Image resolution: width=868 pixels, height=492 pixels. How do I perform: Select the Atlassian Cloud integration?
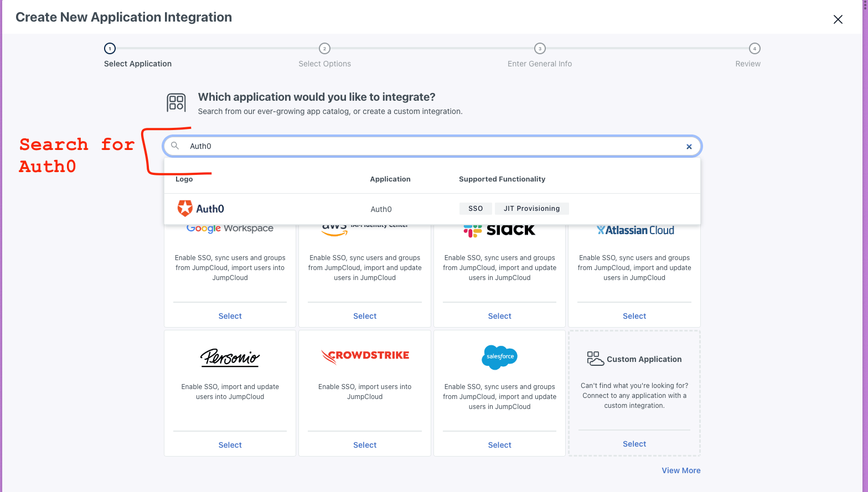pyautogui.click(x=634, y=316)
